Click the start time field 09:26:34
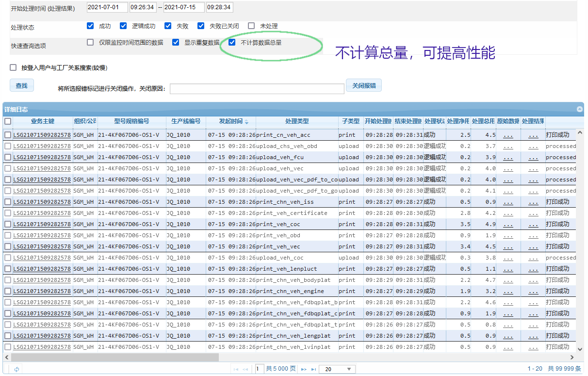 (143, 7)
